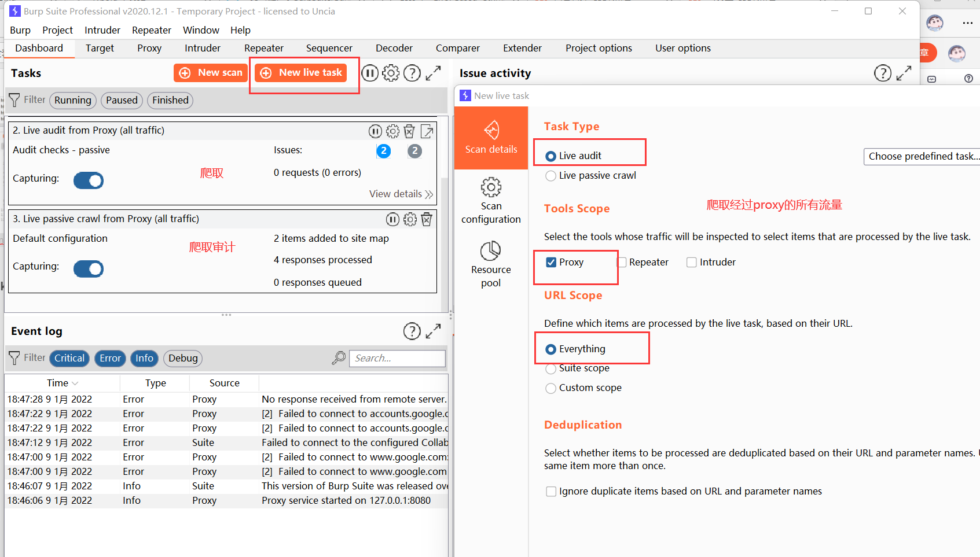
Task: Sort event log by Time column
Action: coord(62,383)
